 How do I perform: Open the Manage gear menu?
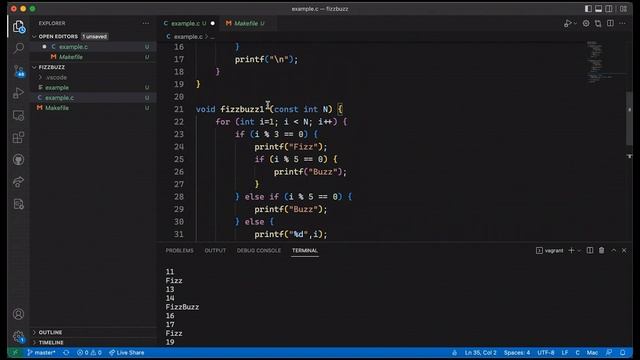(18, 336)
